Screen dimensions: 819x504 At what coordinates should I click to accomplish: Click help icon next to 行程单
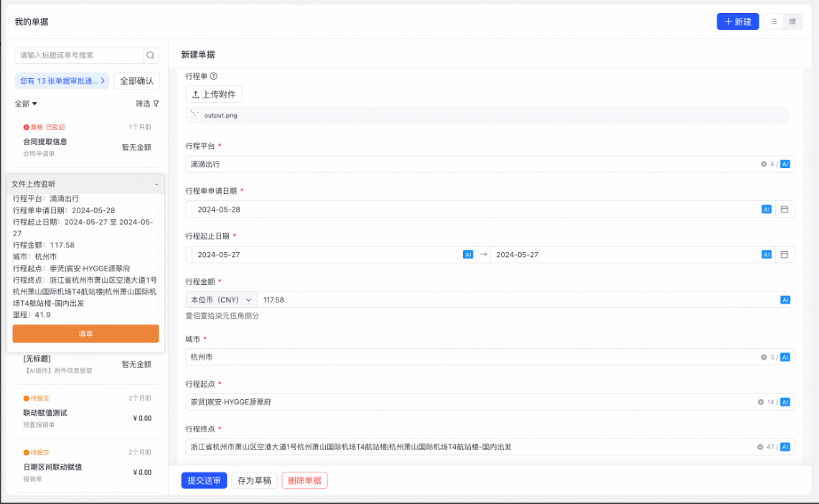point(213,76)
